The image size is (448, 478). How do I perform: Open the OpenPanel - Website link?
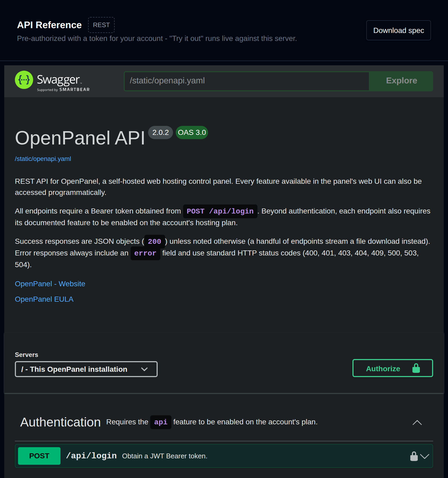point(50,284)
